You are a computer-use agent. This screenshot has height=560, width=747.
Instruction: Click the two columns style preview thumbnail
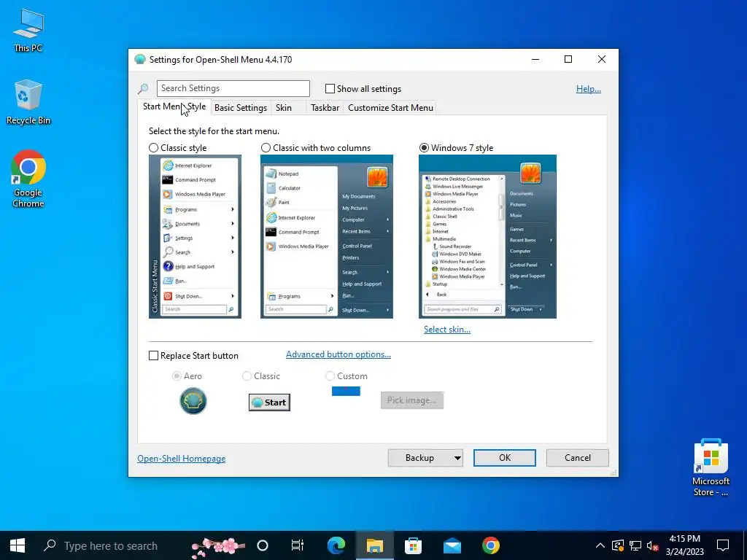coord(327,237)
